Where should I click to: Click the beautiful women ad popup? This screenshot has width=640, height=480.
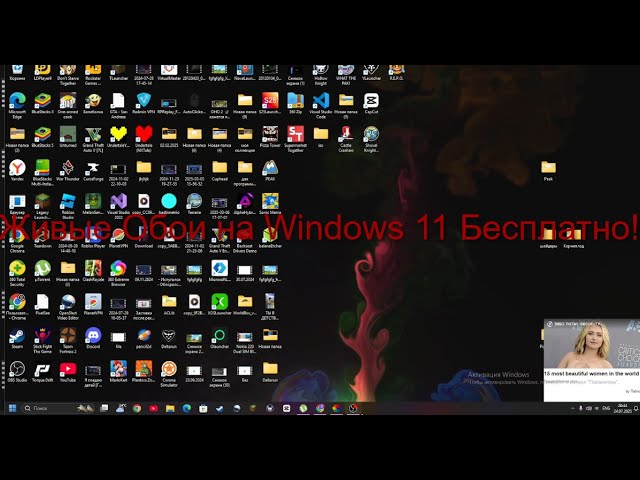[592, 360]
